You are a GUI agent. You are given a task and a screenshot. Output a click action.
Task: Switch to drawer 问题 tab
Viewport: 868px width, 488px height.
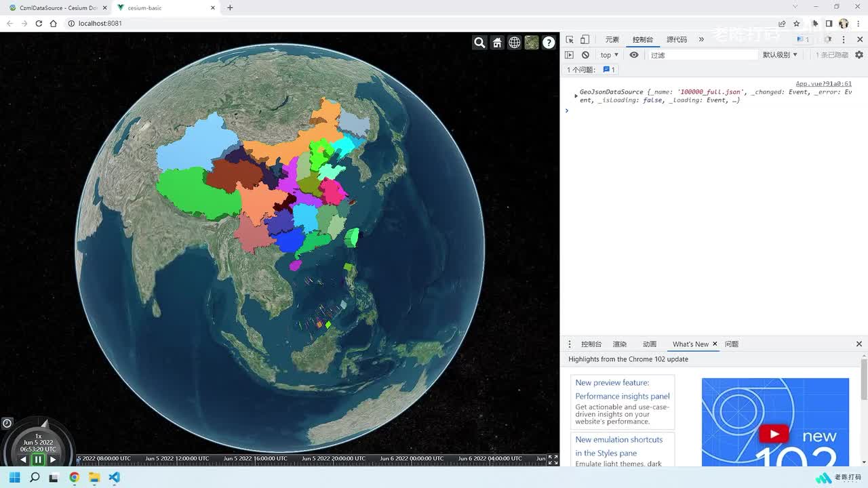coord(732,344)
